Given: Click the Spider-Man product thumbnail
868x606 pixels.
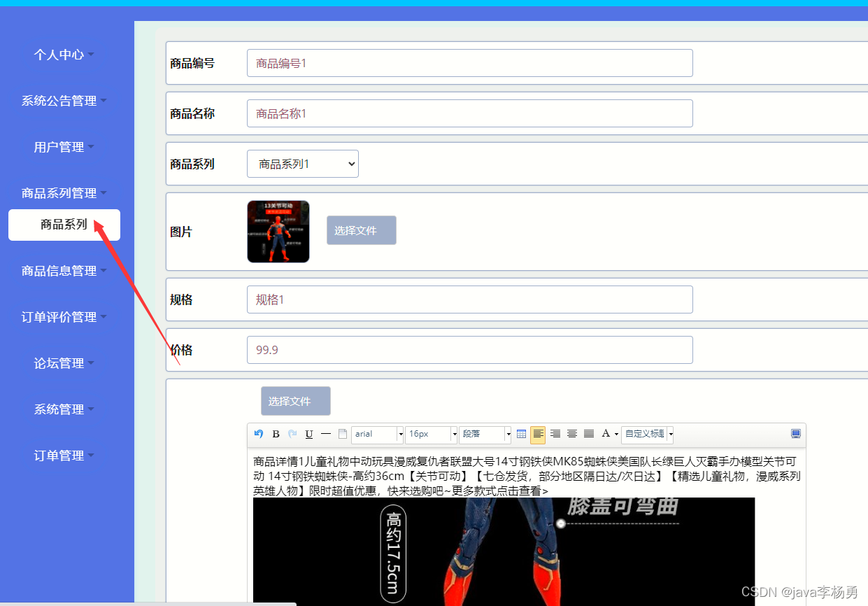Looking at the screenshot, I should [278, 232].
